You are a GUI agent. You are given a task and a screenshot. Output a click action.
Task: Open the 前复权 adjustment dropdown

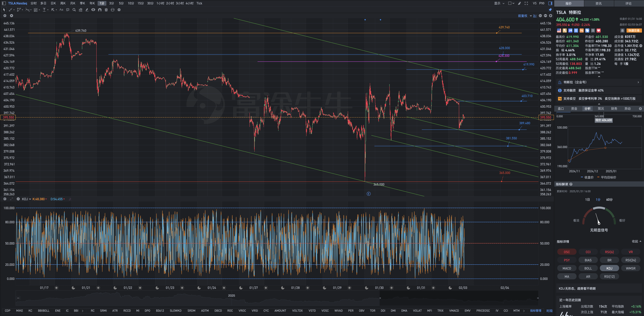point(525,16)
